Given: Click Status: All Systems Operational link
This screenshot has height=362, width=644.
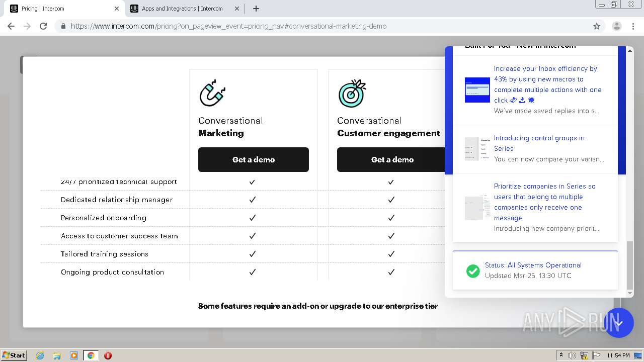Looking at the screenshot, I should pos(533,265).
